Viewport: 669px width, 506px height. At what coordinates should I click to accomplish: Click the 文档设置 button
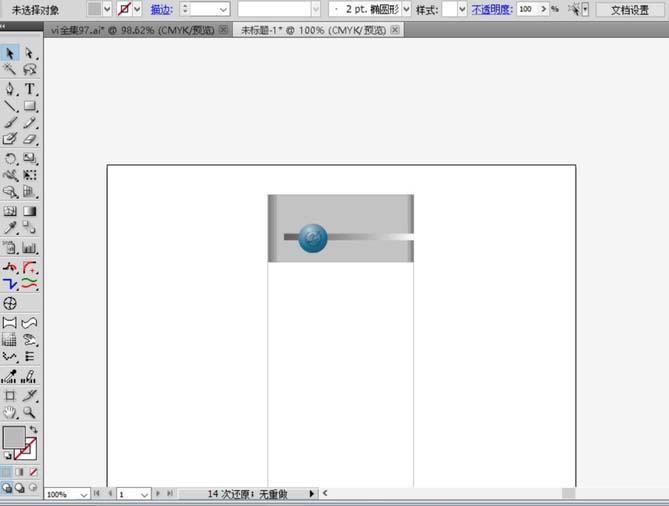point(629,10)
